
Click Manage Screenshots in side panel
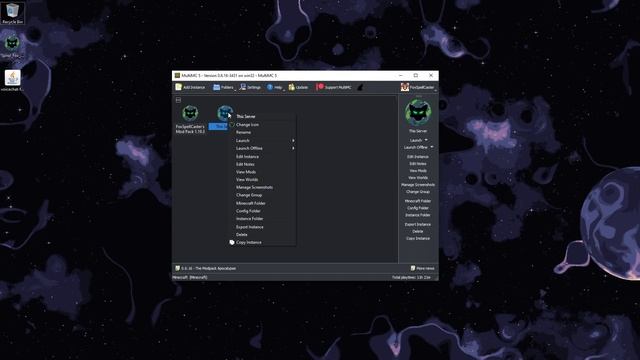418,185
